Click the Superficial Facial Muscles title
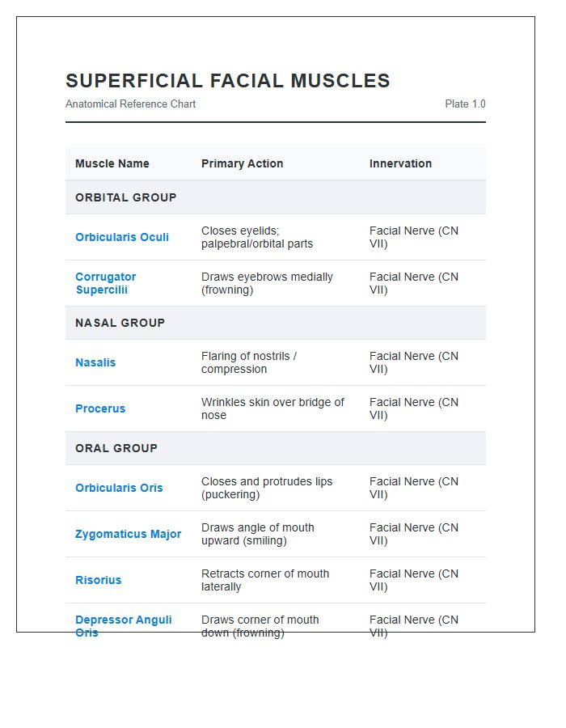The height and width of the screenshot is (728, 566). (228, 81)
